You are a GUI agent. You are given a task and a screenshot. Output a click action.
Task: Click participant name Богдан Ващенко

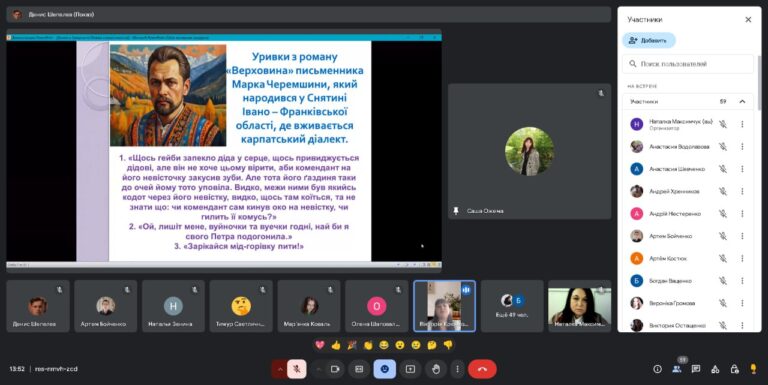670,281
